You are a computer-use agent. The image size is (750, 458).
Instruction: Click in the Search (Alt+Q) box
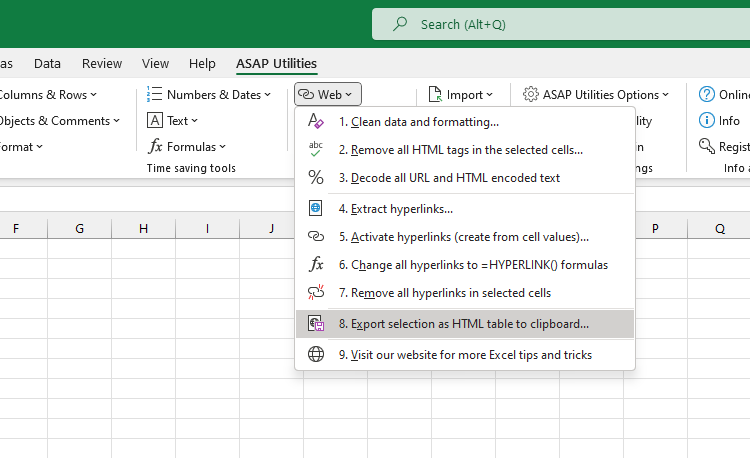561,24
